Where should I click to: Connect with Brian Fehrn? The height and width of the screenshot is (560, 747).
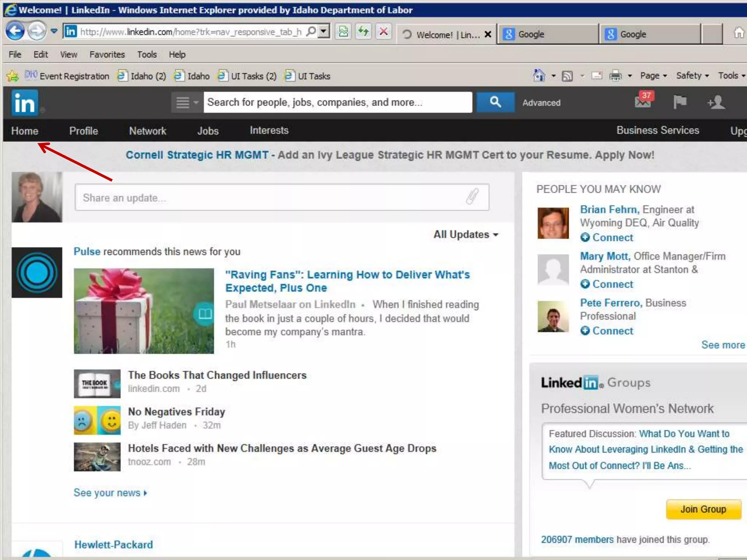[607, 238]
